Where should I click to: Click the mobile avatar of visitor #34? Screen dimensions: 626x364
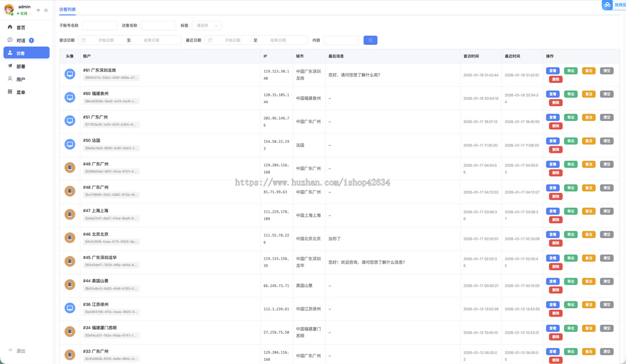click(x=69, y=332)
